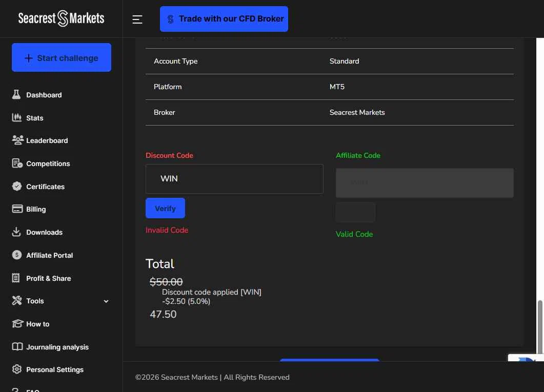Click the Certificates badge icon
Image resolution: width=544 pixels, height=392 pixels.
point(16,187)
